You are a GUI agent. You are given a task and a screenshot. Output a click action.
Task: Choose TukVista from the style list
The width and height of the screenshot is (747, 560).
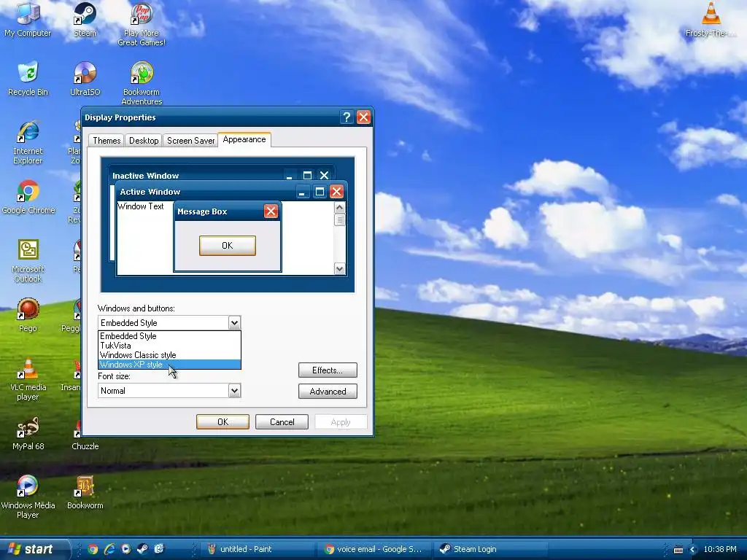(x=169, y=345)
